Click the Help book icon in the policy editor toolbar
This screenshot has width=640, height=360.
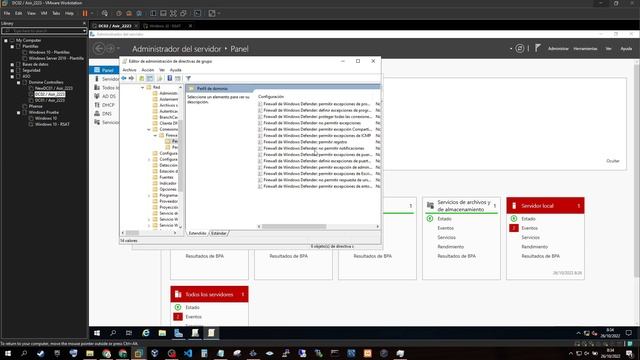[169, 78]
